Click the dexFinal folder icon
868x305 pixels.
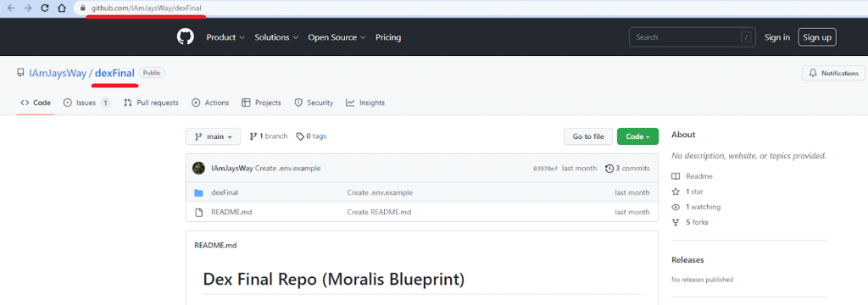coord(198,192)
